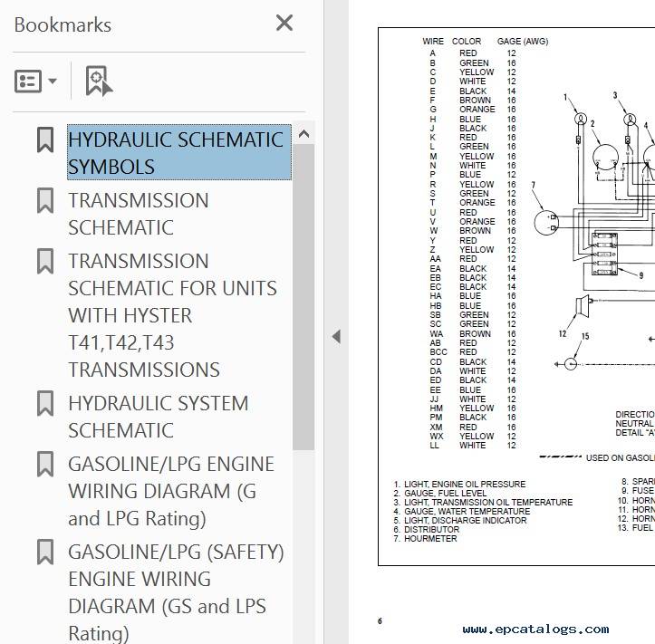Click legend item DISTRIBUTOR
The image size is (655, 644).
coord(426,529)
